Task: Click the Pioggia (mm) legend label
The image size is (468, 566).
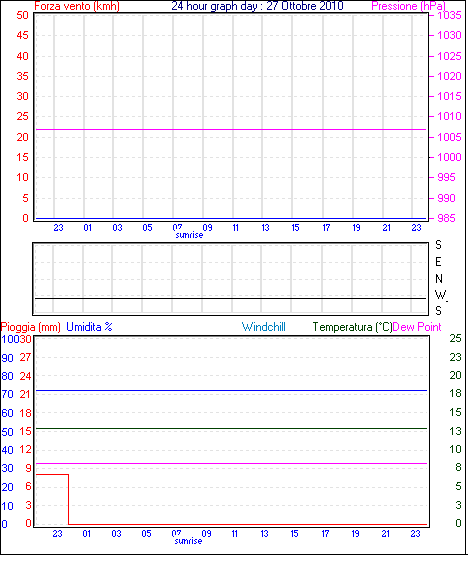Action: (x=31, y=327)
